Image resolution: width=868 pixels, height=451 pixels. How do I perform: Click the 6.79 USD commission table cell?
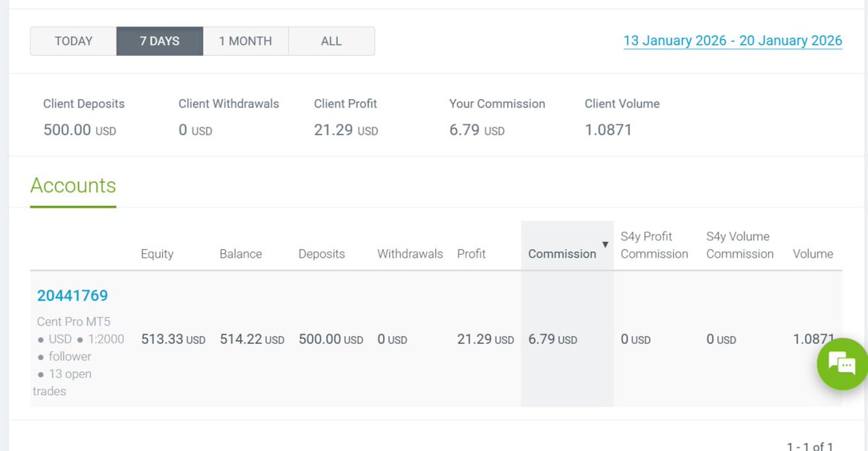[553, 339]
